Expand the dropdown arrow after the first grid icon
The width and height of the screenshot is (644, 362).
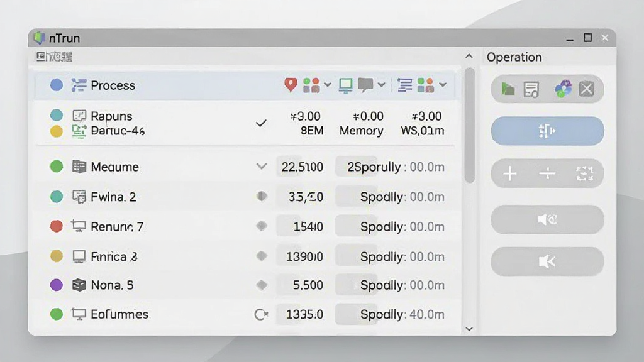[x=327, y=85]
